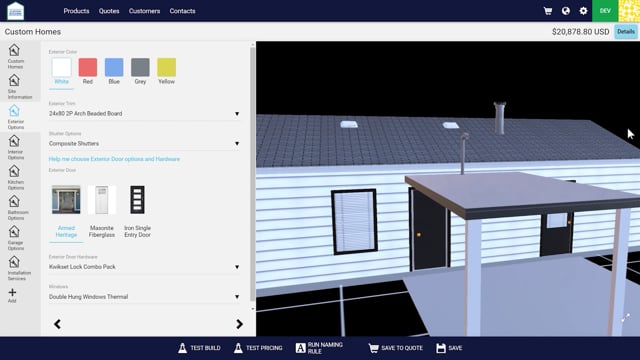Open the settings gear icon

click(x=583, y=11)
